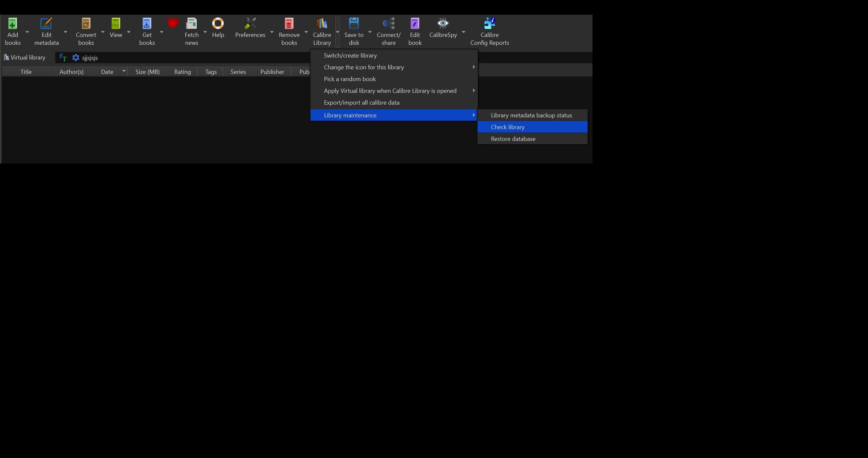Choose the Restore database menu entry

(513, 139)
